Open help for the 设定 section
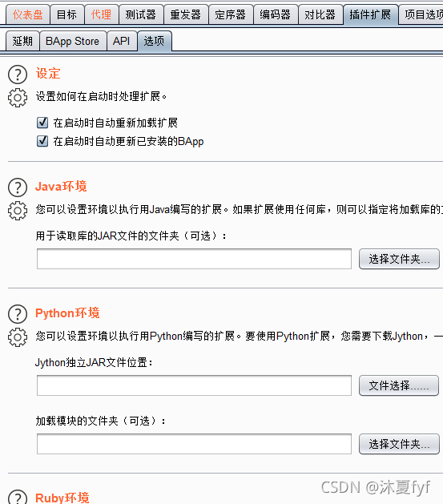Viewport: 443px width, 504px height. tap(18, 75)
